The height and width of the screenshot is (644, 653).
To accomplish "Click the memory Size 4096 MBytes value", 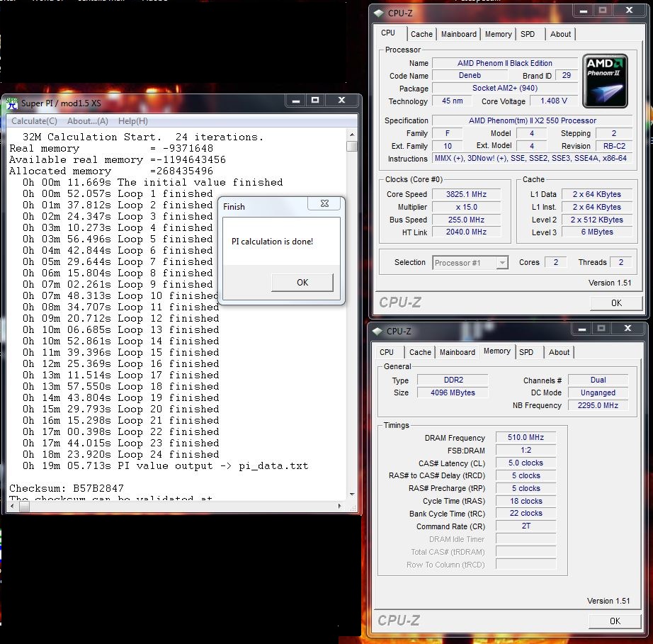I will point(453,392).
